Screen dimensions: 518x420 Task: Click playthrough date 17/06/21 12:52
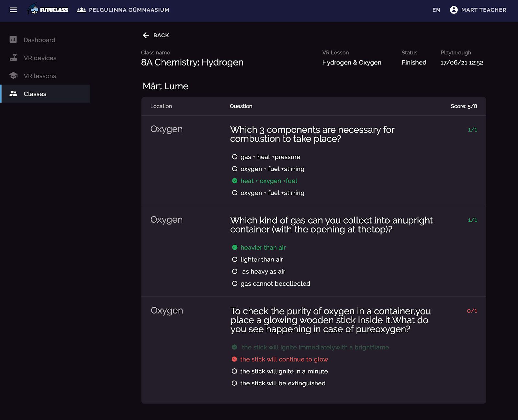[462, 63]
